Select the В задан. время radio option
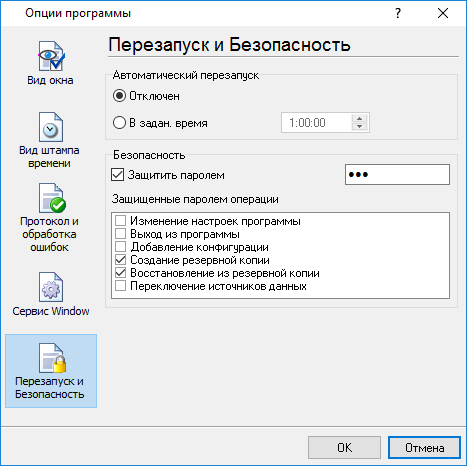The height and width of the screenshot is (466, 467). point(119,123)
